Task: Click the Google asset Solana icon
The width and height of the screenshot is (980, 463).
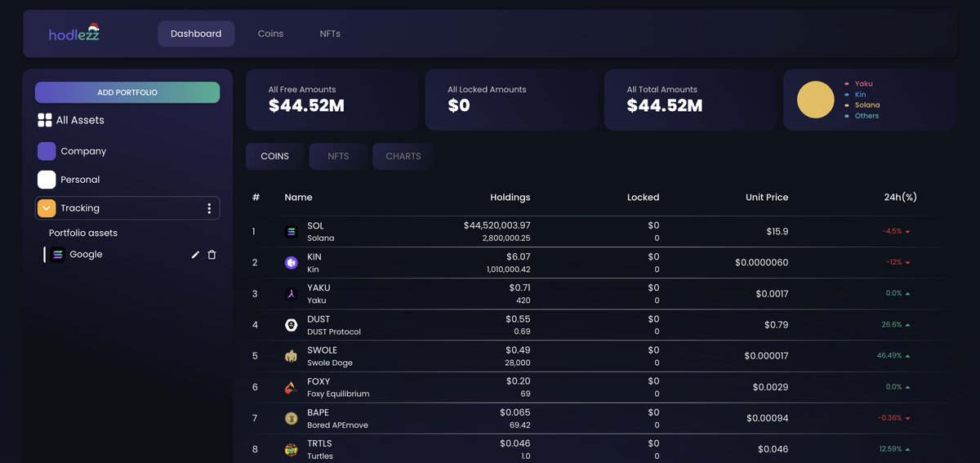Action: [57, 255]
